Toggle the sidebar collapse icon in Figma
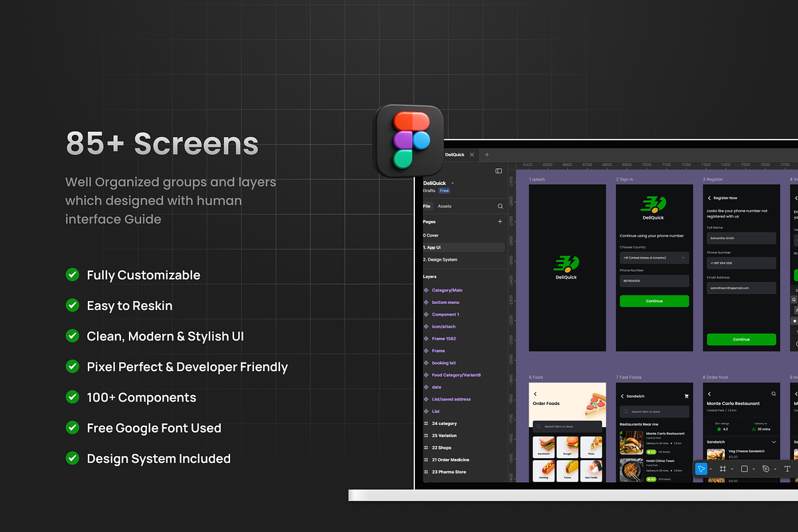Image resolution: width=798 pixels, height=532 pixels. [499, 171]
